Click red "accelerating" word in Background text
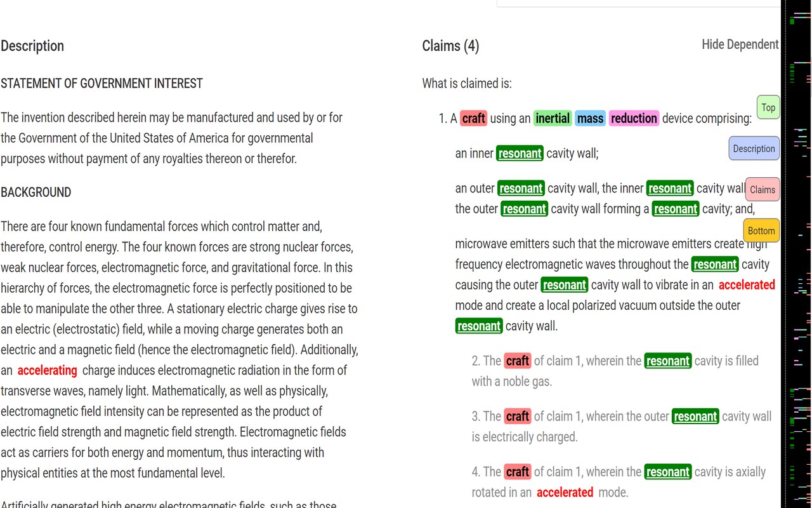This screenshot has height=508, width=812. 48,370
